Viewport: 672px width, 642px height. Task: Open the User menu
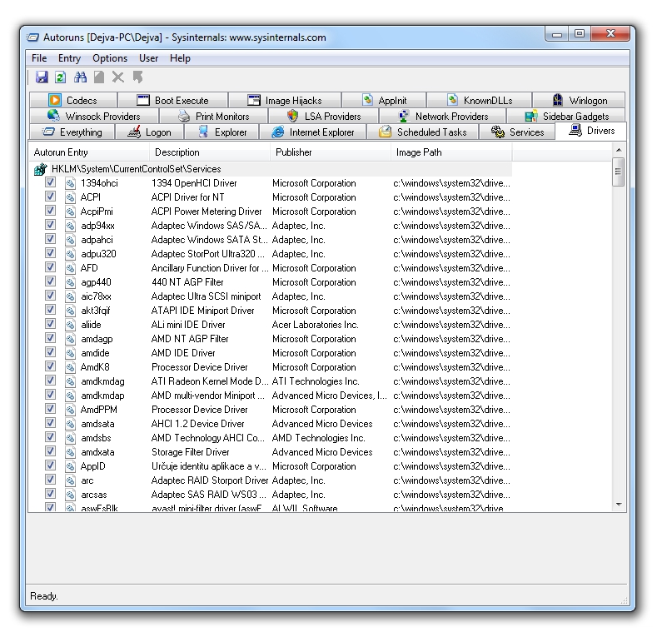pyautogui.click(x=148, y=58)
